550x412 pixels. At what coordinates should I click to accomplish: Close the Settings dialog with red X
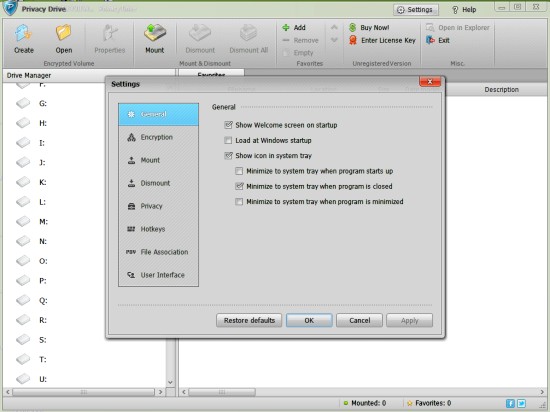430,82
